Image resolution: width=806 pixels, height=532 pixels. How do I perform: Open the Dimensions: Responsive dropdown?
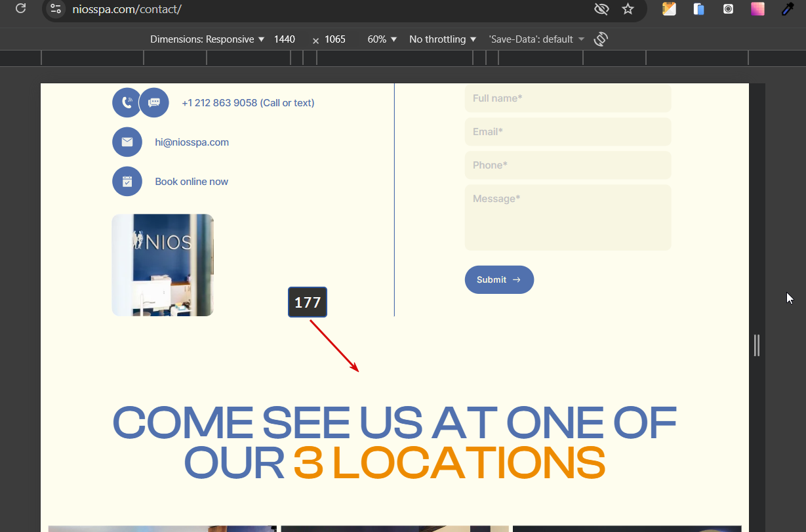click(207, 39)
